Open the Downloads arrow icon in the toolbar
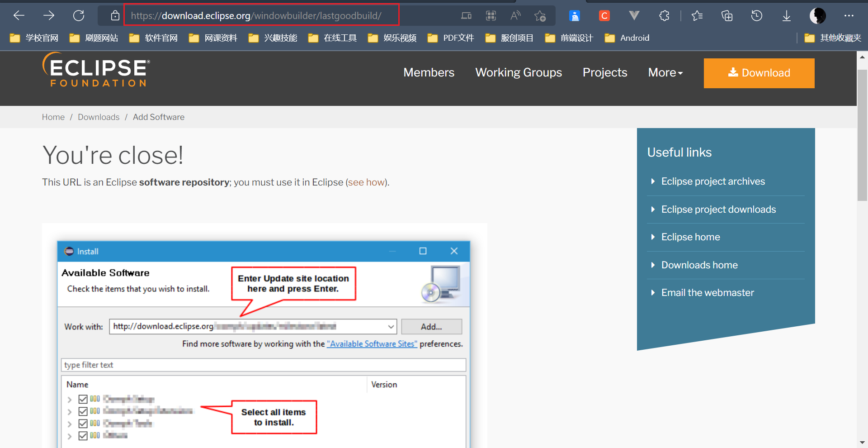 coord(787,16)
